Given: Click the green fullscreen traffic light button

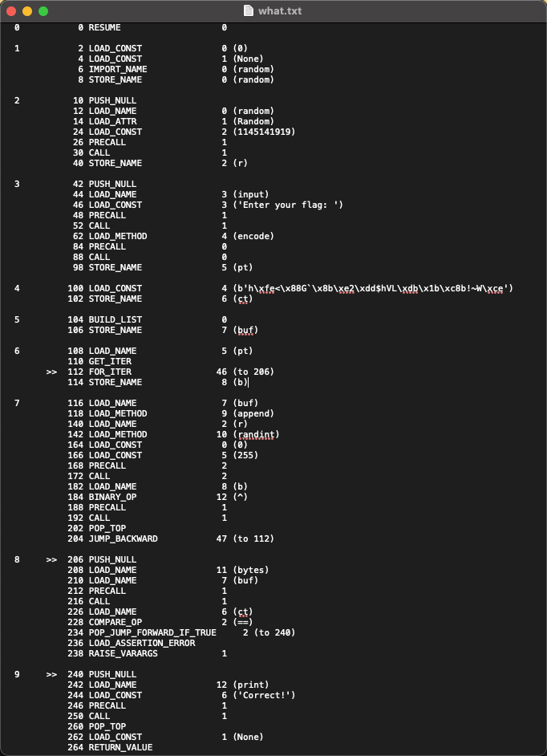Looking at the screenshot, I should click(x=45, y=11).
